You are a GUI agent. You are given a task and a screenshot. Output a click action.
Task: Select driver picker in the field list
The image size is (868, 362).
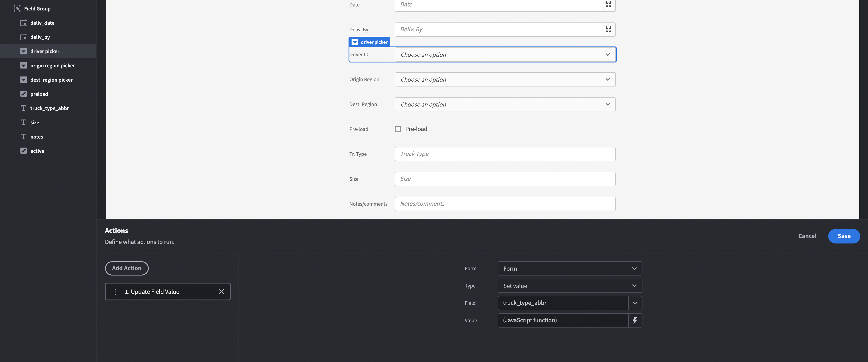pyautogui.click(x=45, y=51)
